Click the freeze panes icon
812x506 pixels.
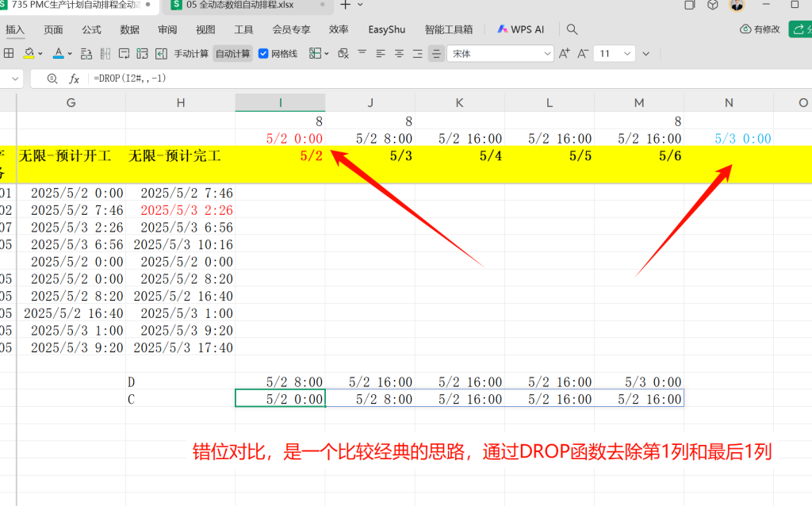[x=315, y=53]
